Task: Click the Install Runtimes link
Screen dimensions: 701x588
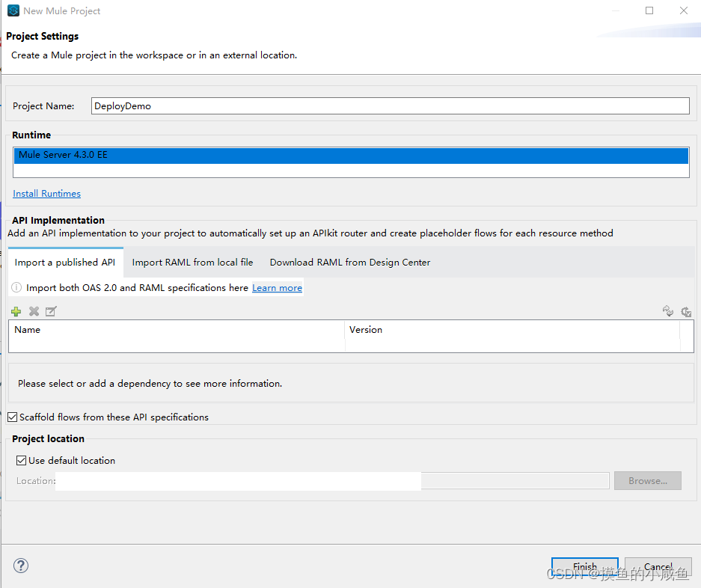Action: 47,194
